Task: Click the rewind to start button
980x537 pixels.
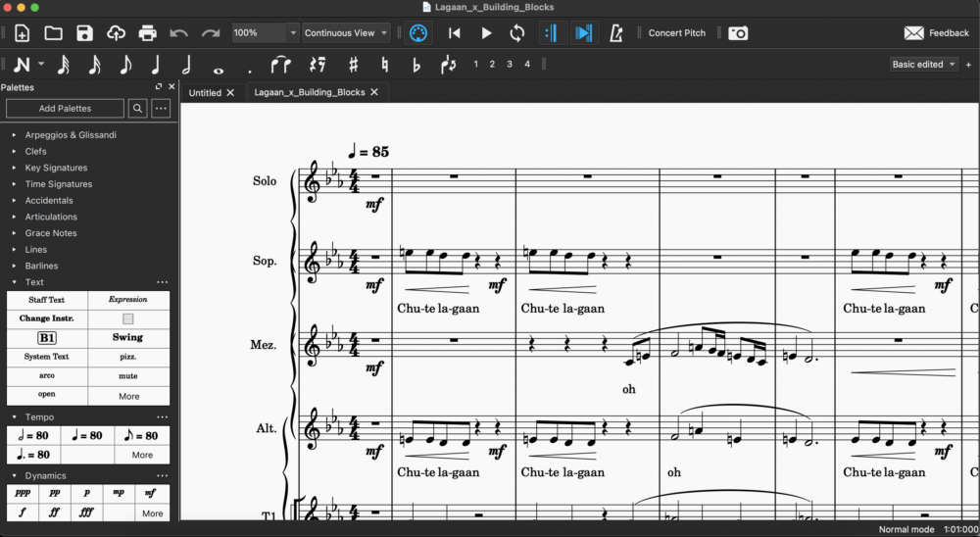Action: pyautogui.click(x=455, y=33)
